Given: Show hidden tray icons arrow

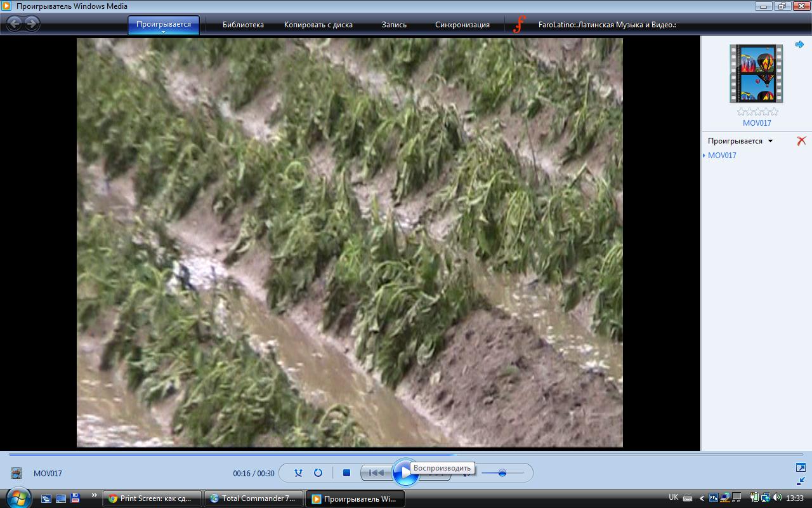Looking at the screenshot, I should point(702,498).
